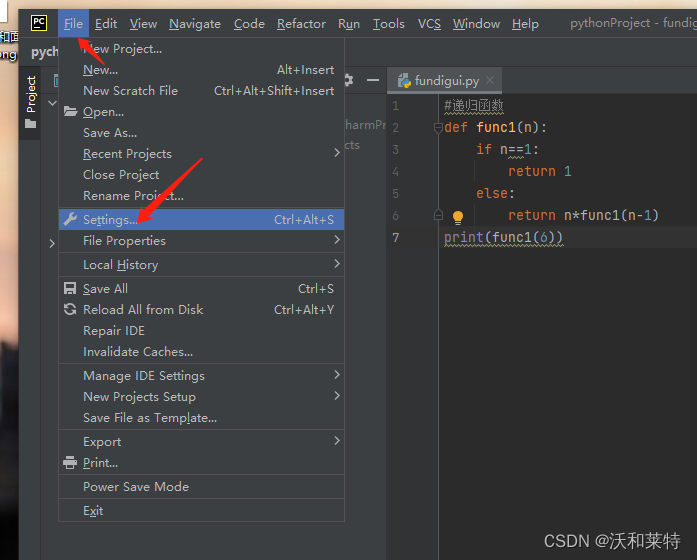Click the Reload All from Disk icon
The image size is (697, 560).
(70, 309)
